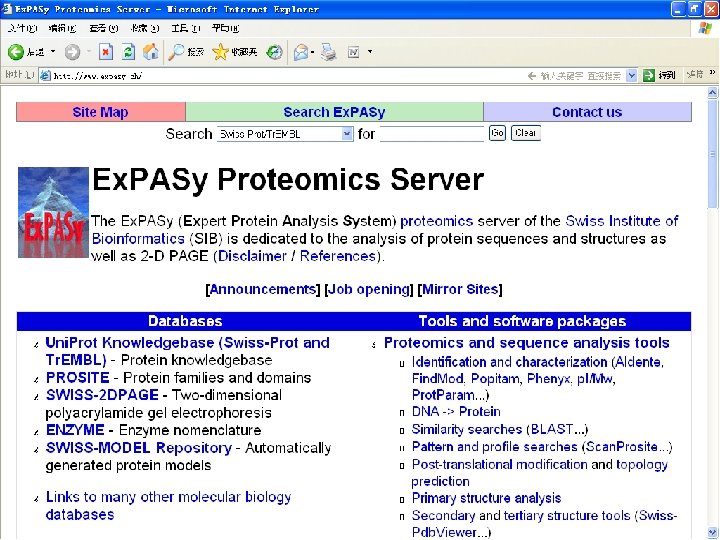The image size is (720, 540).
Task: Open the Forward button history dropdown arrow
Action: tap(89, 51)
